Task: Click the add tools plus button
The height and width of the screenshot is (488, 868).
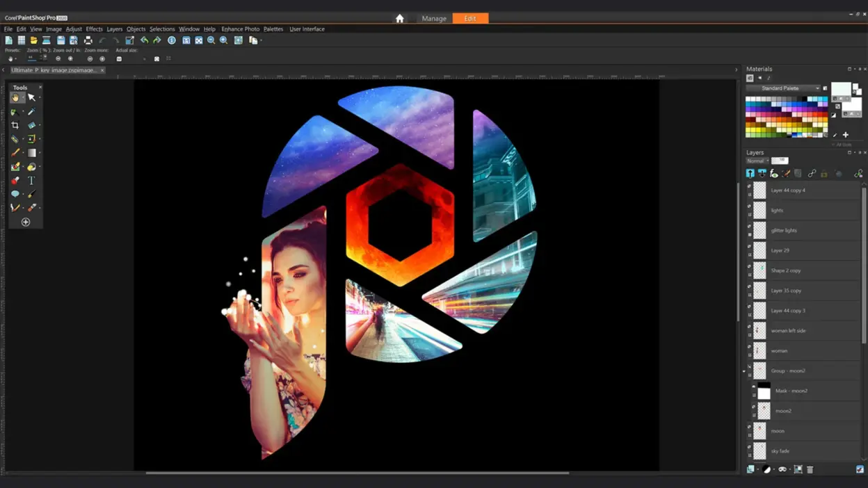Action: tap(26, 222)
